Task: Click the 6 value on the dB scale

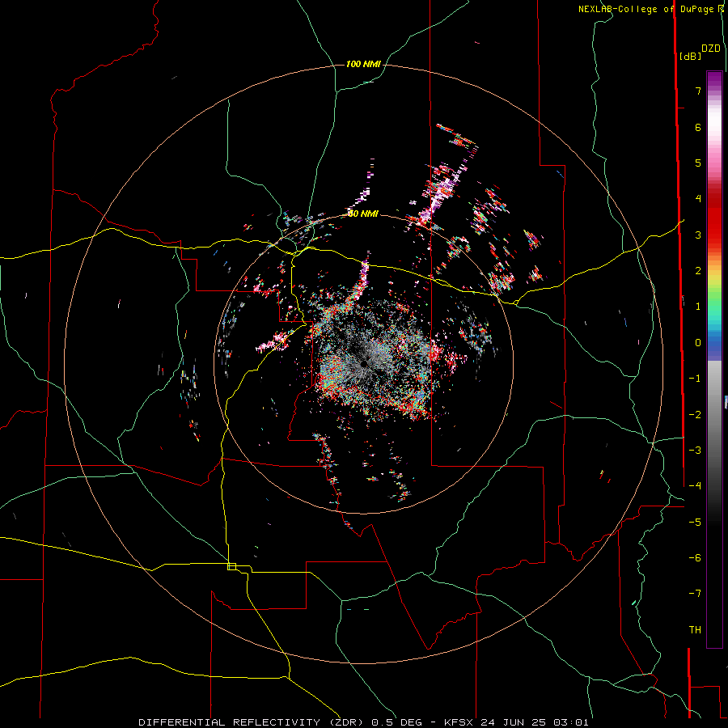Action: pyautogui.click(x=698, y=127)
